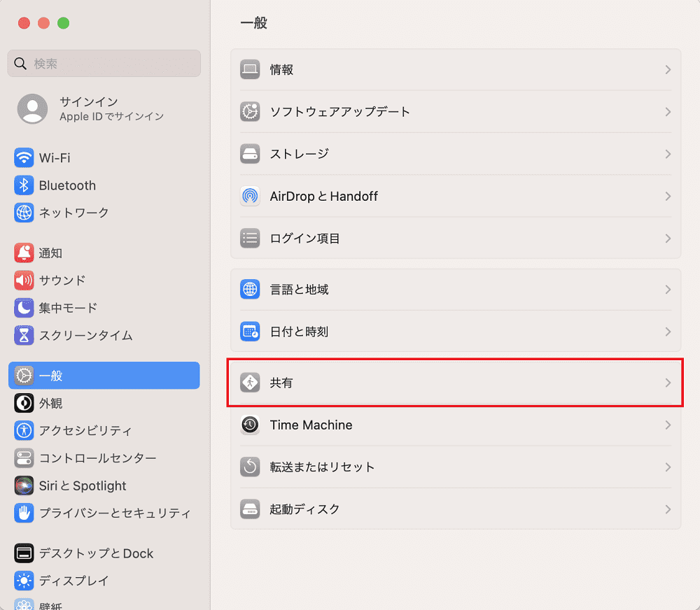Screen dimensions: 700x610
Task: Open 情報 via its chevron
Action: (668, 70)
